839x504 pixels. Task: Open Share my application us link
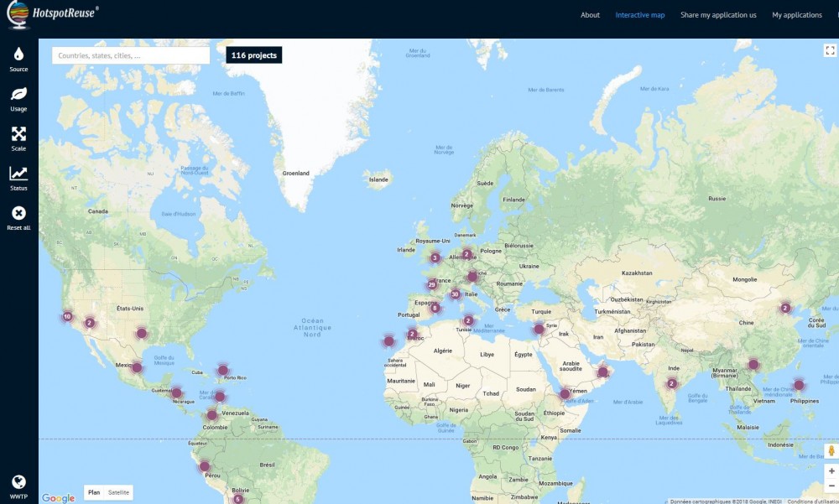(x=718, y=15)
